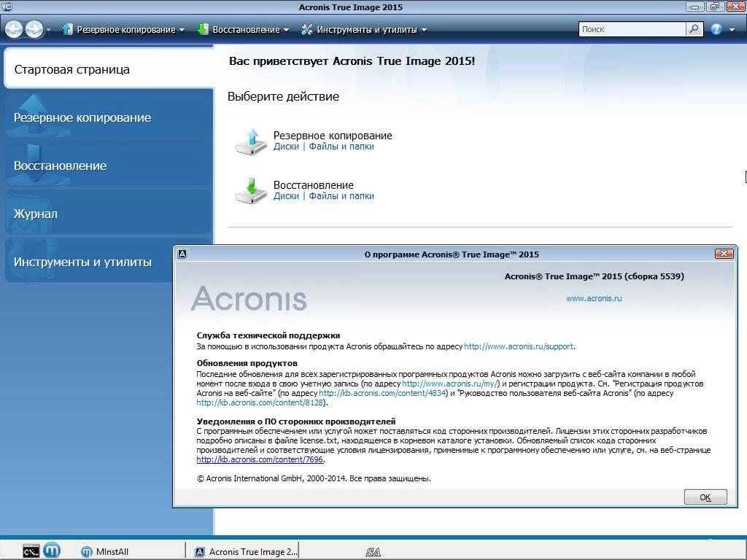Open the kb.acronis.com/content/4834 link
747x560 pixels.
pos(382,393)
